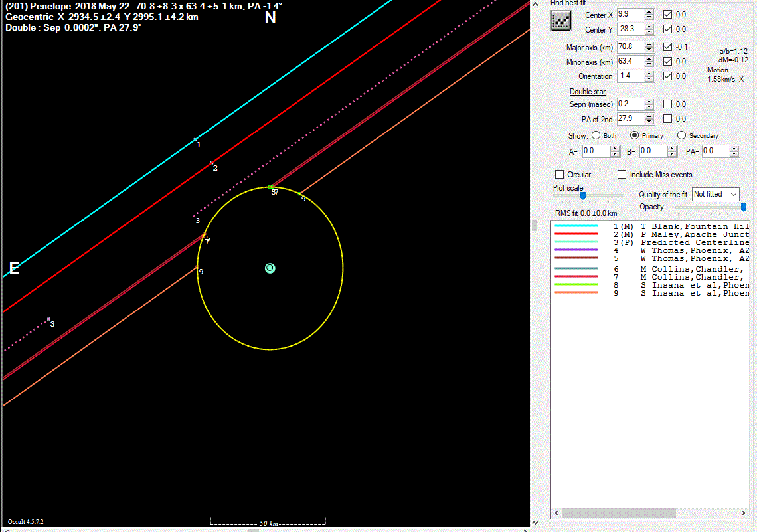Enable Include Miss events

(x=622, y=175)
